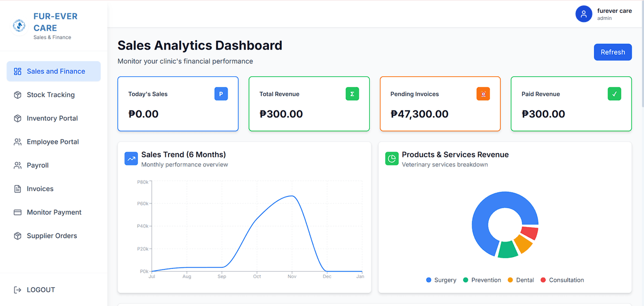This screenshot has width=644, height=306.
Task: Click the Pending Invoices summary card
Action: click(440, 104)
